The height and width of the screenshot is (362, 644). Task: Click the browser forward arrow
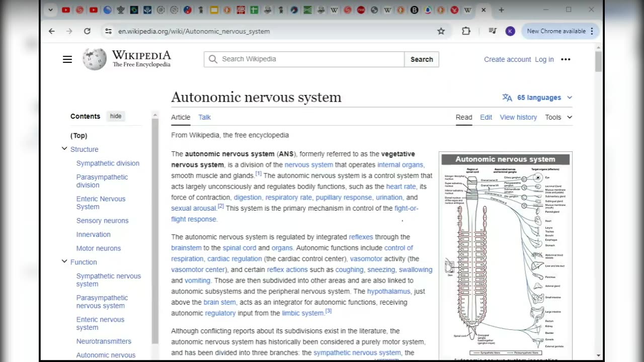tap(69, 31)
